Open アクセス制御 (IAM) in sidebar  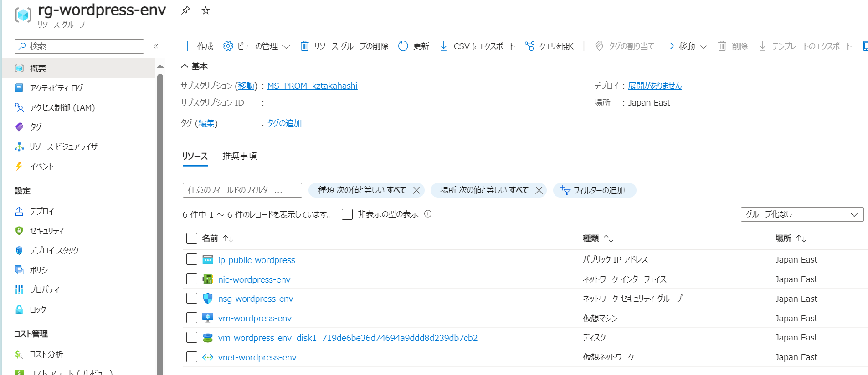(x=62, y=107)
